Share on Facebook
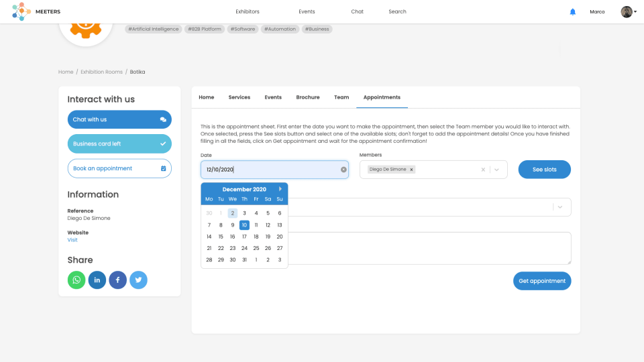The width and height of the screenshot is (644, 362). [x=117, y=280]
